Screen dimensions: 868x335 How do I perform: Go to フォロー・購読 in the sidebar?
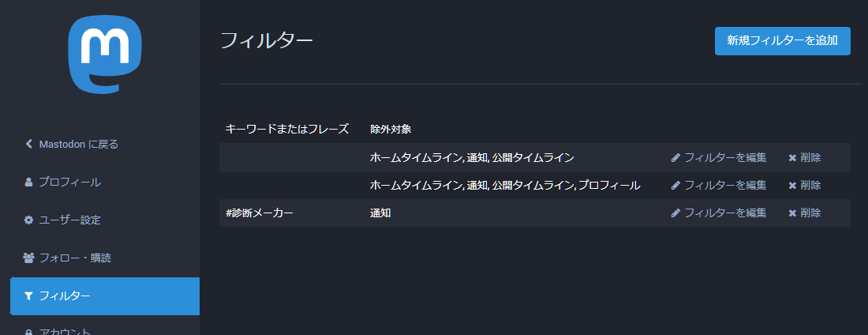click(75, 258)
